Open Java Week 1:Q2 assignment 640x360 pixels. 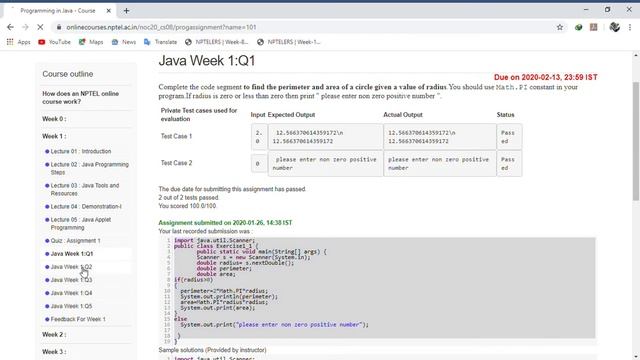[71, 267]
